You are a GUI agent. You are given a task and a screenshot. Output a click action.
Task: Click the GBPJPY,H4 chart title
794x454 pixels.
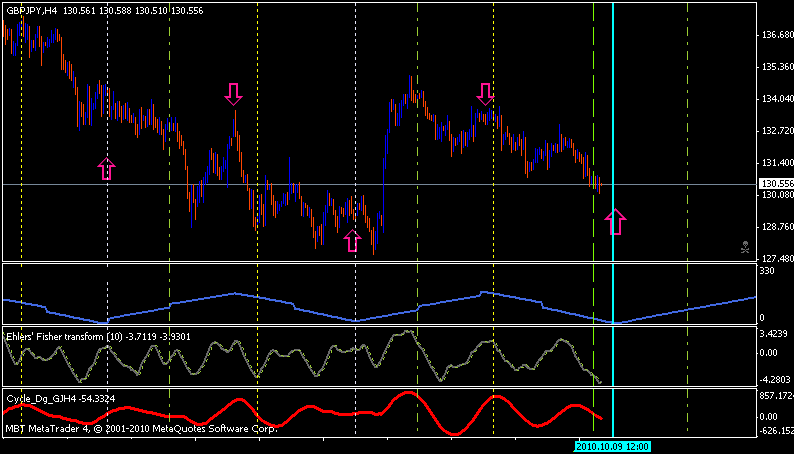(x=32, y=9)
